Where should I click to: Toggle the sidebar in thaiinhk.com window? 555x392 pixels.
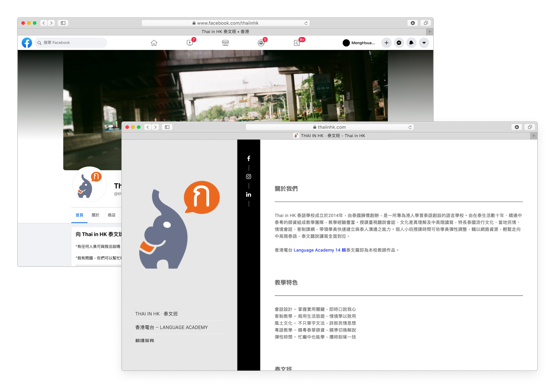point(167,127)
